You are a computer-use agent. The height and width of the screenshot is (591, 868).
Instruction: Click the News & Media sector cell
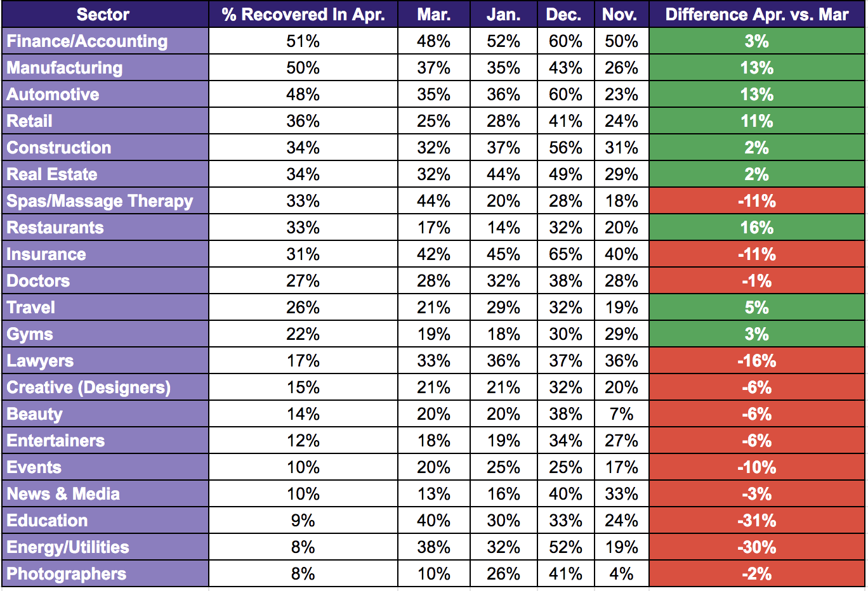point(63,494)
